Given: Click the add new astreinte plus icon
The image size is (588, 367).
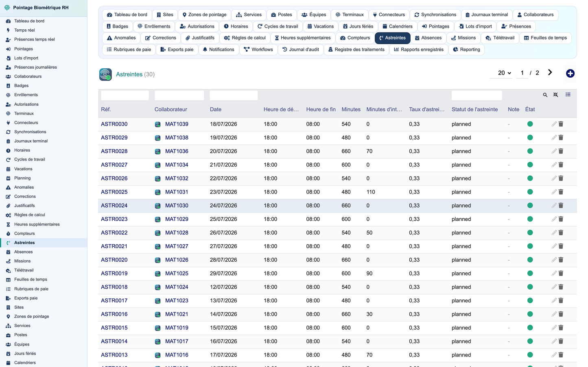Looking at the screenshot, I should tap(570, 74).
